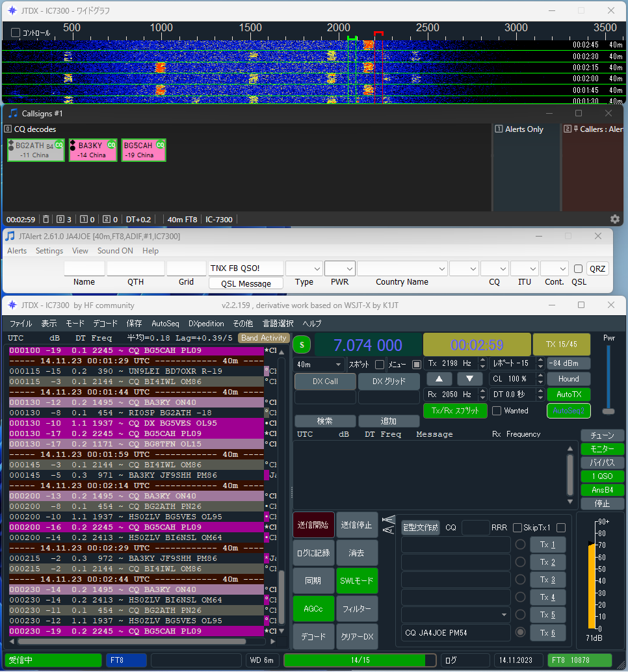Click the BG2ATH callsign tile
628x672 pixels.
click(36, 150)
